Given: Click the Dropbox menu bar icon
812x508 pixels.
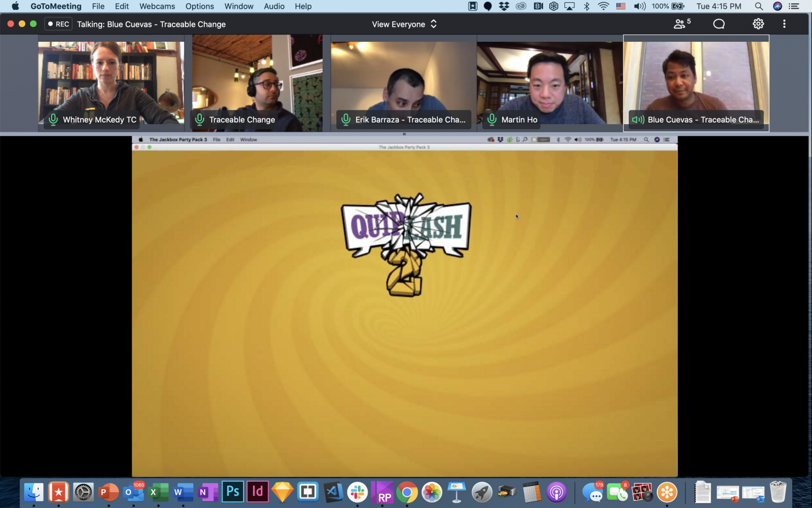Looking at the screenshot, I should tap(504, 6).
